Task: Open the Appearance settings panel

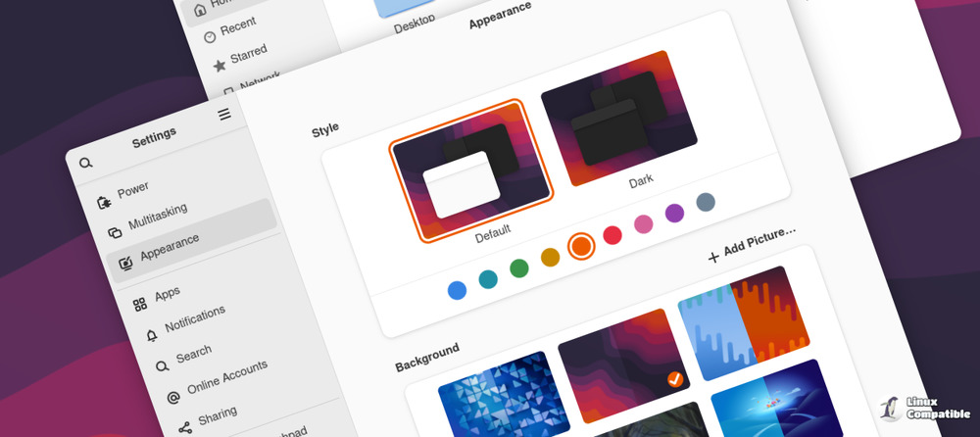Action: pos(169,248)
